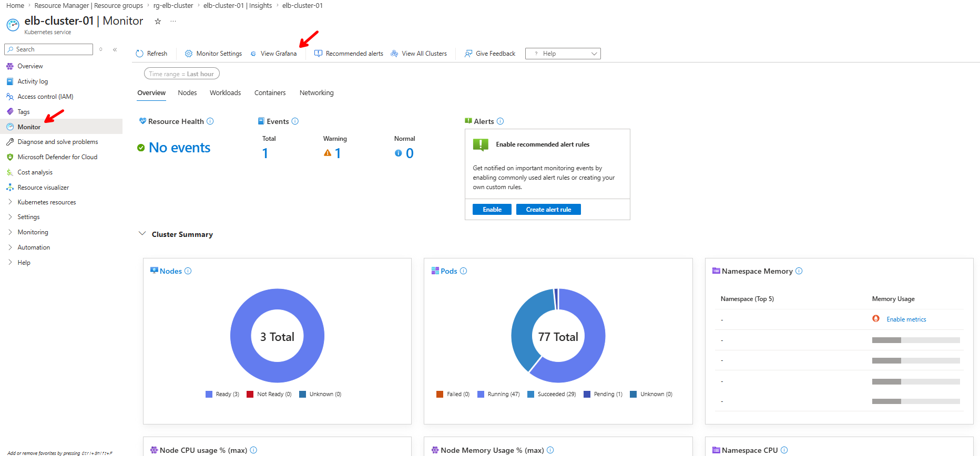Open the Help dropdown
This screenshot has width=980, height=456.
click(x=563, y=54)
